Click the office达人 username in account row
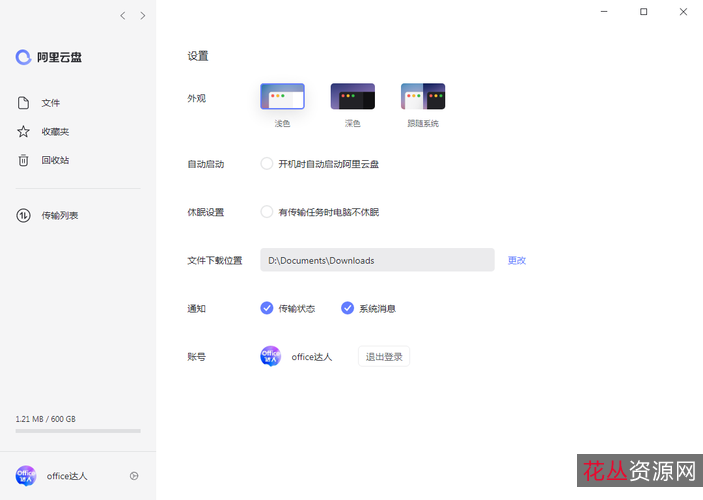The image size is (703, 500). click(x=312, y=357)
